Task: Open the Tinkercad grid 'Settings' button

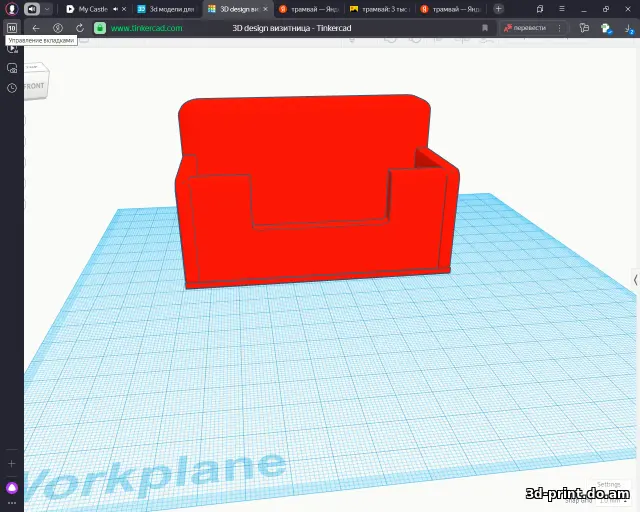Action: [x=609, y=484]
